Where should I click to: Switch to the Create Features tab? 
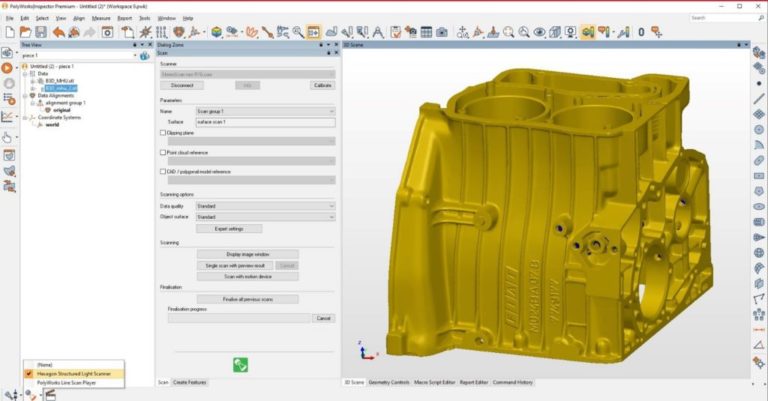pyautogui.click(x=190, y=382)
